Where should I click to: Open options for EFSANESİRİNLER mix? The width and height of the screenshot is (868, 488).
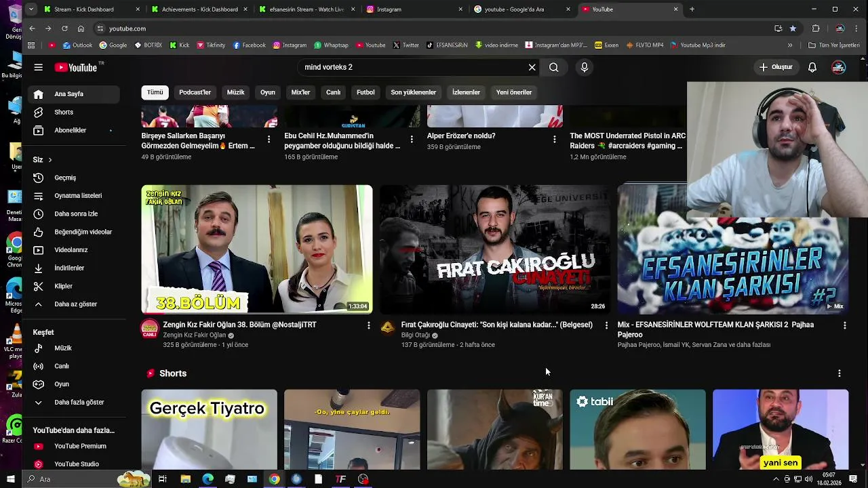coord(845,325)
